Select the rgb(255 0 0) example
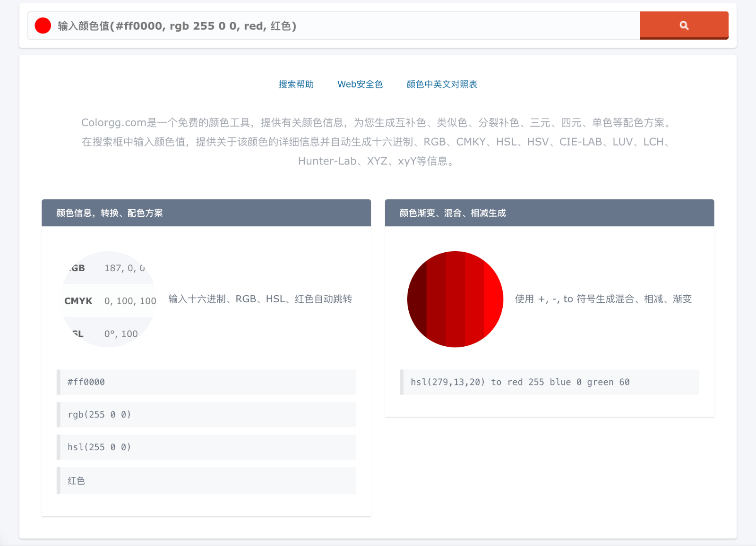This screenshot has height=546, width=756. [206, 415]
